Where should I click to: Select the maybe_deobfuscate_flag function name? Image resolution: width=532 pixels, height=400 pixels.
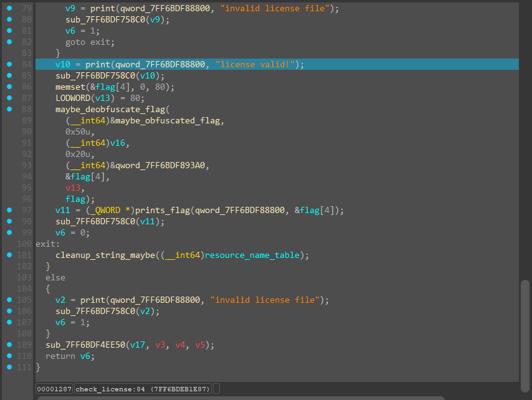(x=107, y=110)
